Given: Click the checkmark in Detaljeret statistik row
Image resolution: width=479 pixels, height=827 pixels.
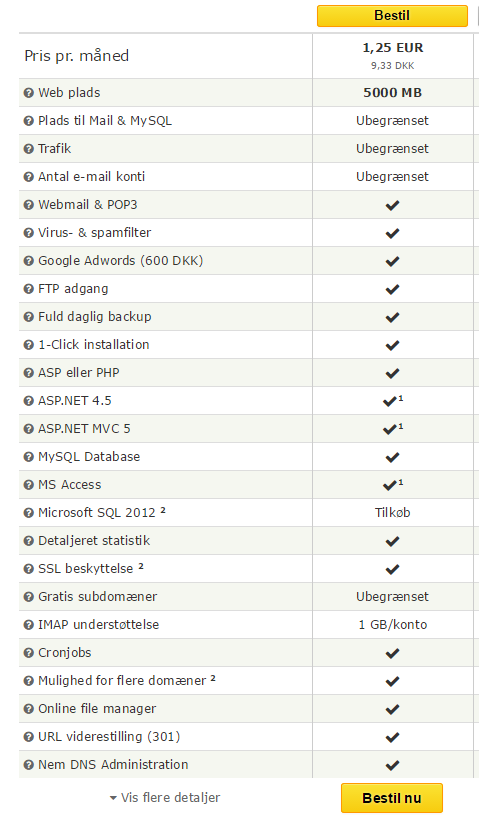Looking at the screenshot, I should [392, 541].
